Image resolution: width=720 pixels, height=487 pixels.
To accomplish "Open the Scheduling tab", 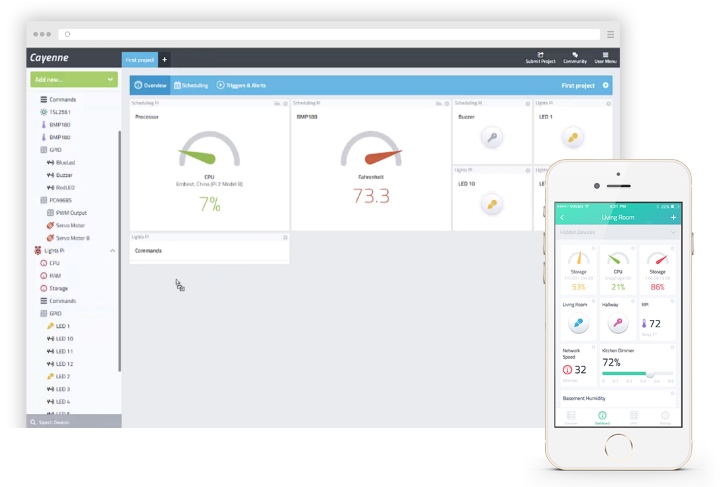I will click(x=191, y=85).
